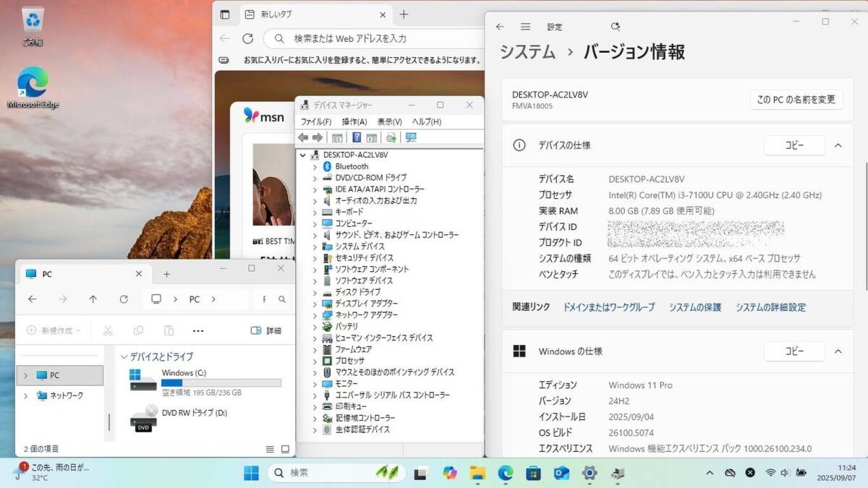Click the Edge address bar input field
This screenshot has width=868, height=488.
(x=376, y=38)
